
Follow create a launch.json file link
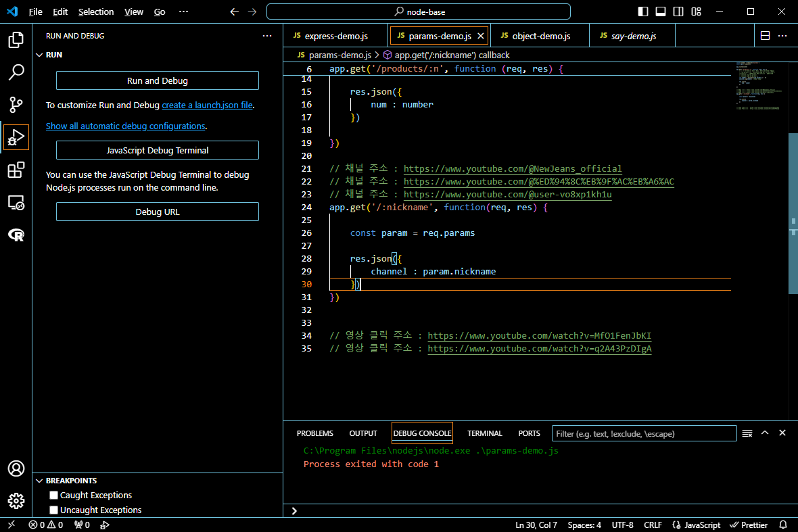coord(207,105)
